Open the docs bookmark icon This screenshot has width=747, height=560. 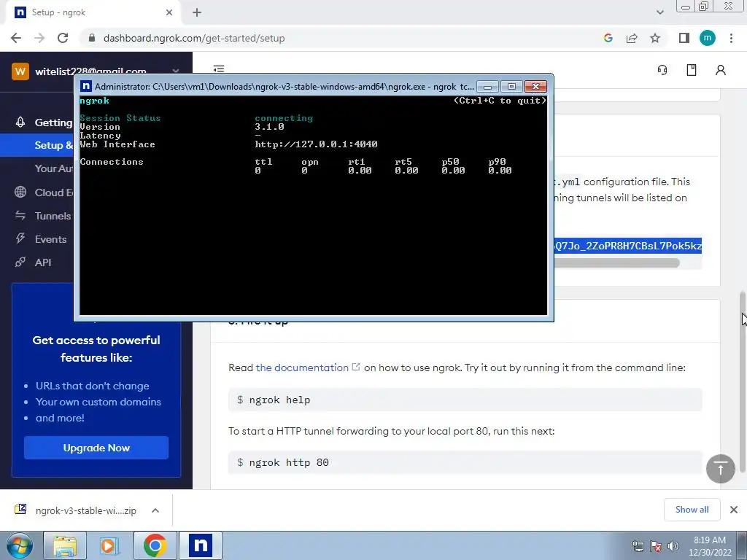[x=692, y=70]
